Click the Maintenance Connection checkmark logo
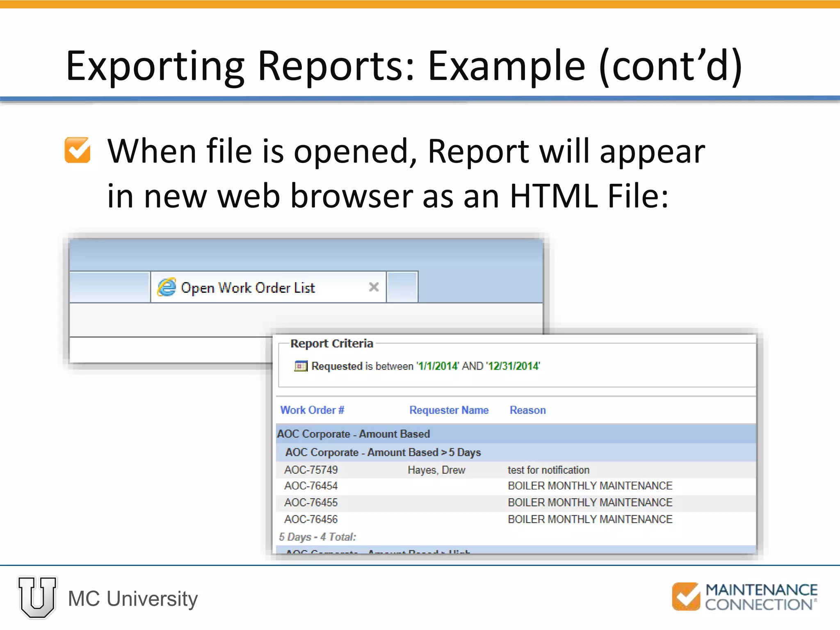The width and height of the screenshot is (840, 630). (x=686, y=596)
